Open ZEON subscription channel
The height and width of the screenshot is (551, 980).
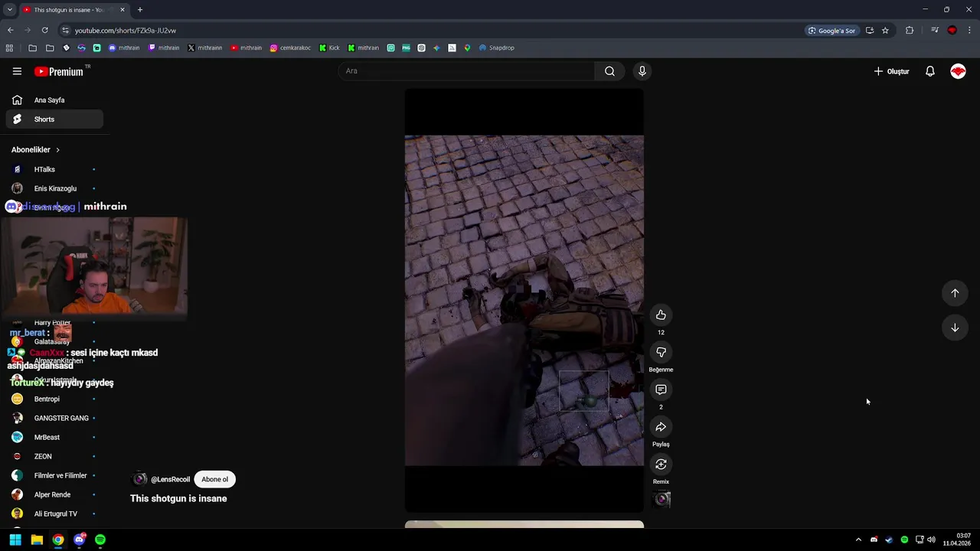click(x=54, y=456)
